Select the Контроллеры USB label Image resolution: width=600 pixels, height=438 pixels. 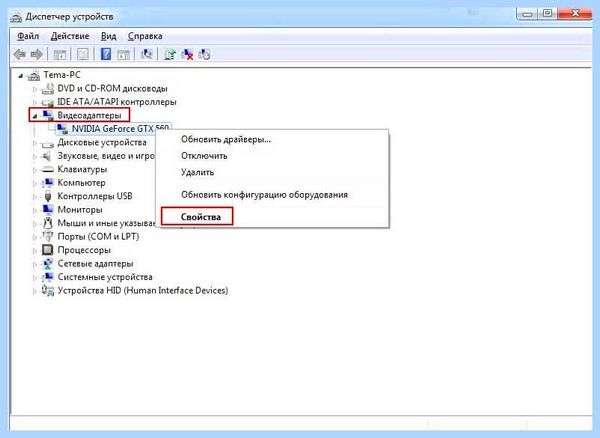(95, 196)
